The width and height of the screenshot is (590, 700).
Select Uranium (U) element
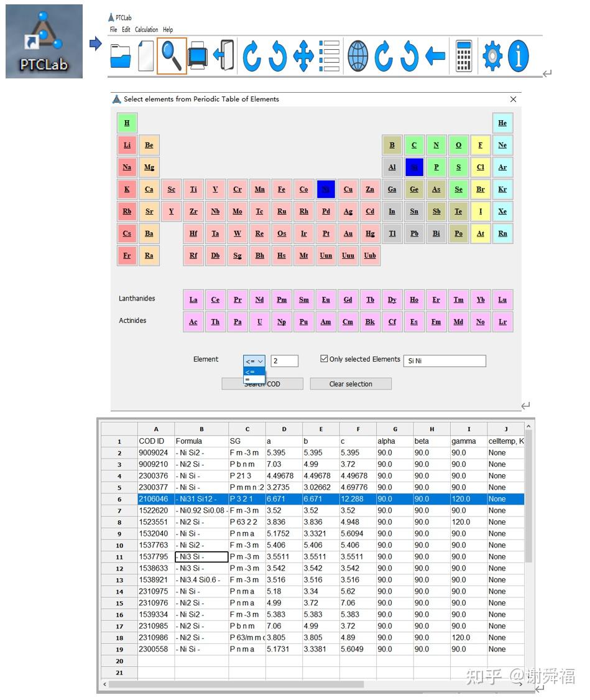[x=259, y=322]
